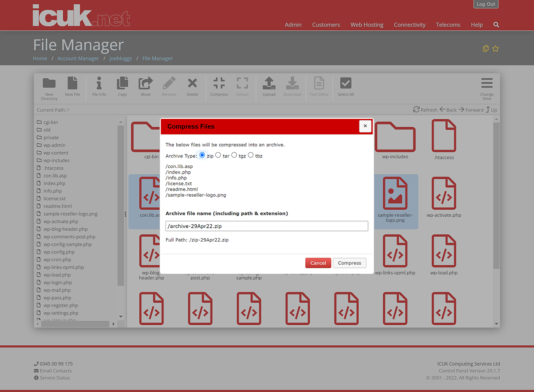Screen dimensions: 534x392
Task: Select the tgz archive type
Action: [234, 155]
